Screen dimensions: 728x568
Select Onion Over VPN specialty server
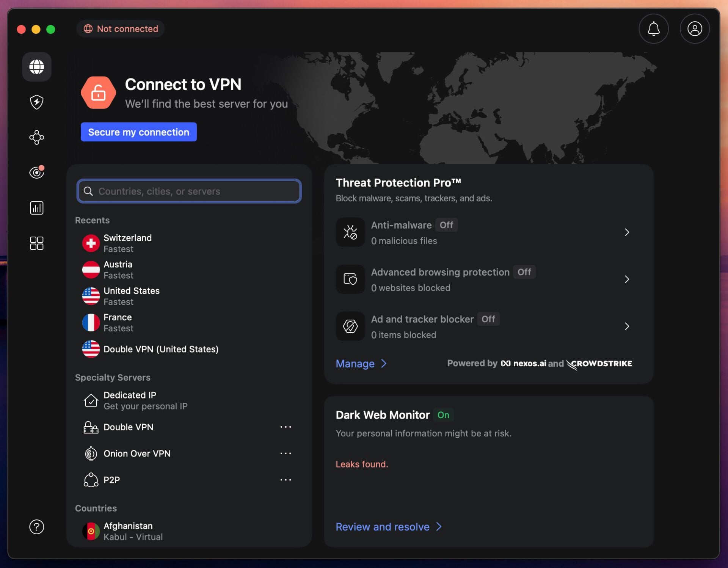pos(136,453)
